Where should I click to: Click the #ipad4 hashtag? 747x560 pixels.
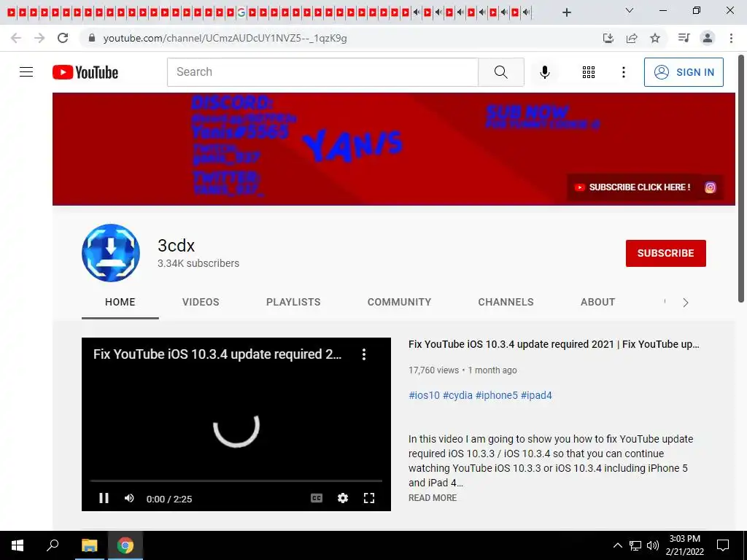536,395
